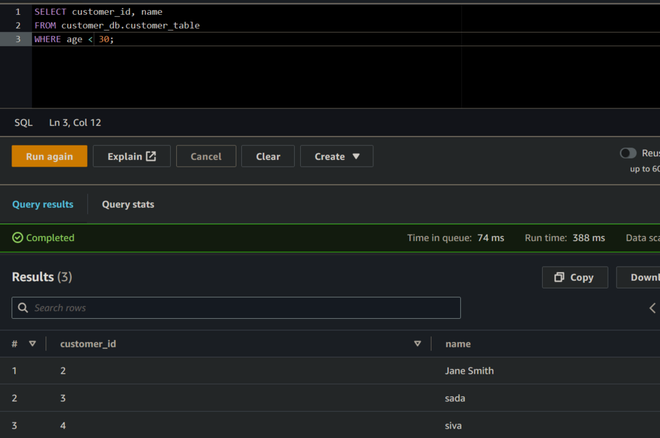The height and width of the screenshot is (438, 660).
Task: Click the Cancel button
Action: (x=206, y=156)
